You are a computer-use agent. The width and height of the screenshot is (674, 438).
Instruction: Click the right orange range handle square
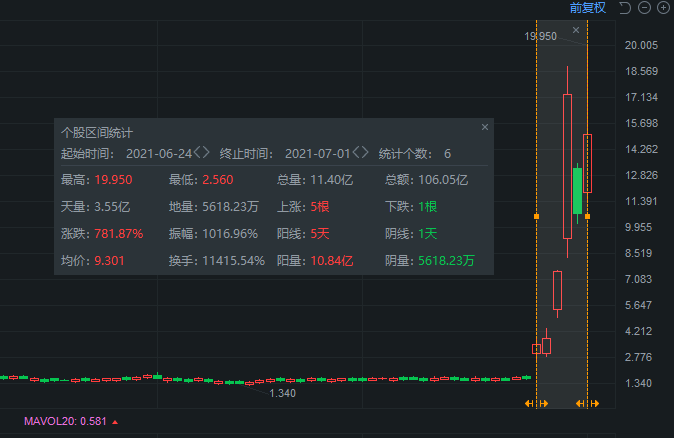[587, 215]
